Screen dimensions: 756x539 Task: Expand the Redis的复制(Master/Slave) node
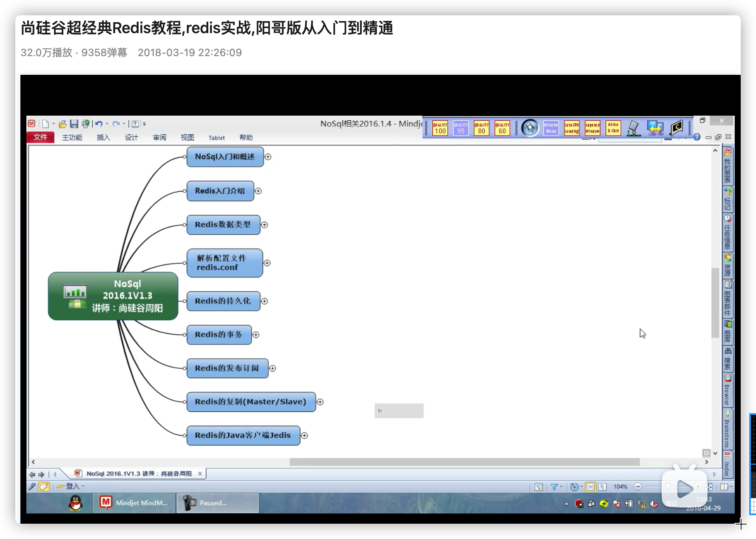320,402
